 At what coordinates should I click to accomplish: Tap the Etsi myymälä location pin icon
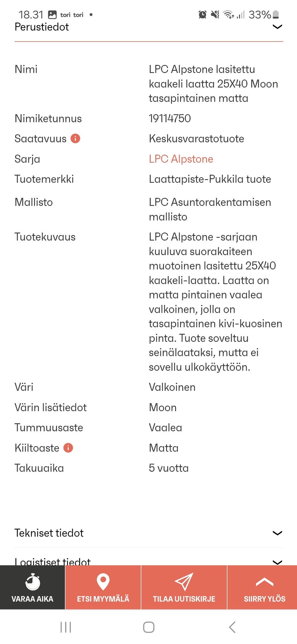coord(103,582)
